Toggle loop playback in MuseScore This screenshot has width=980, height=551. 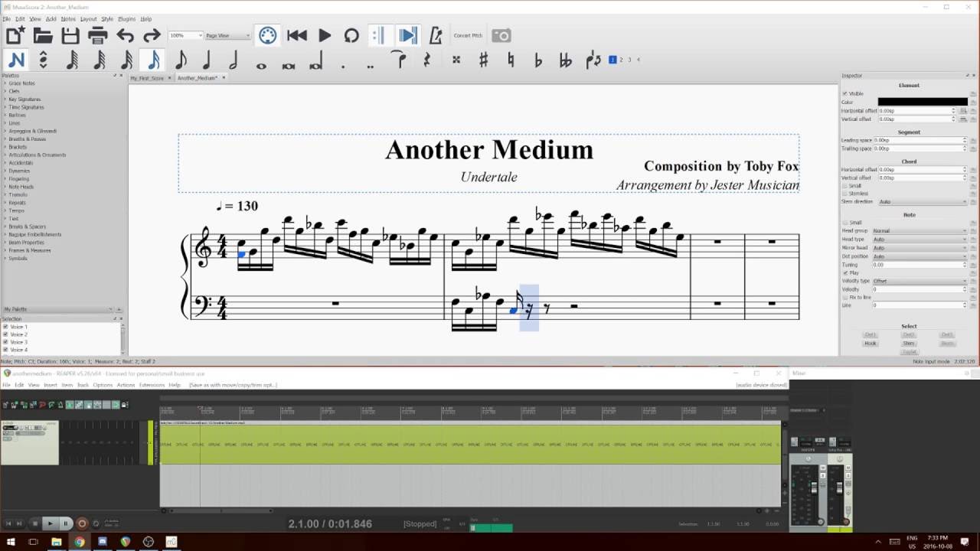click(x=351, y=35)
